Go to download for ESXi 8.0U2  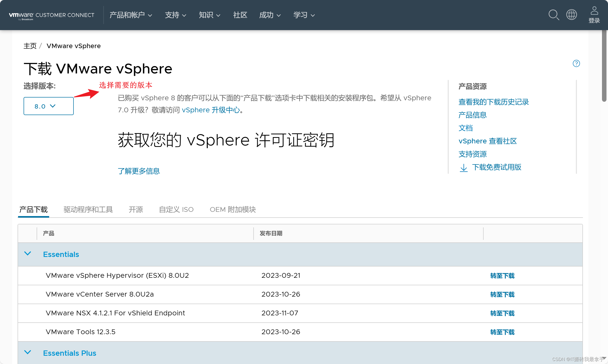[502, 276]
